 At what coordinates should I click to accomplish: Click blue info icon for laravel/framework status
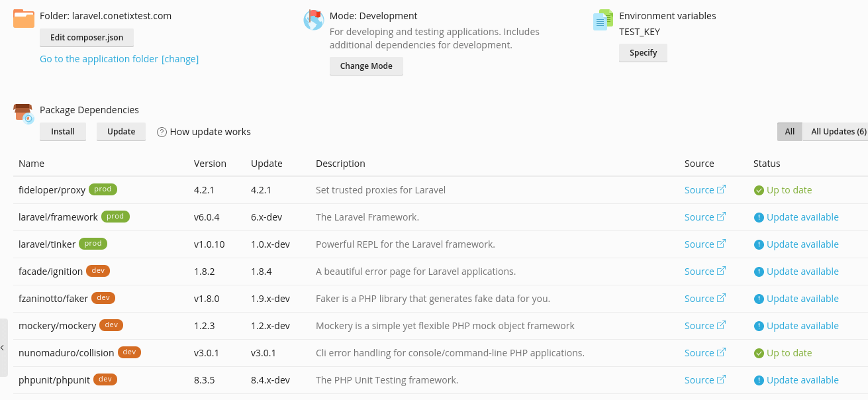click(759, 217)
